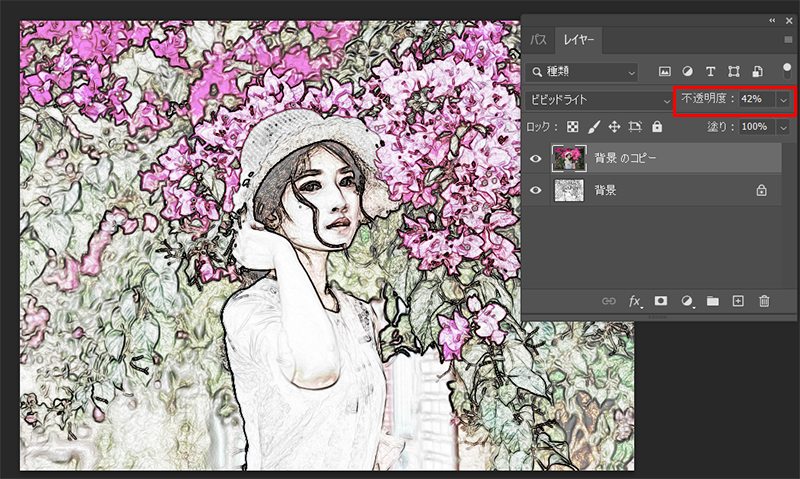Viewport: 800px width, 479px height.
Task: Open the layers panel options menu
Action: point(788,40)
